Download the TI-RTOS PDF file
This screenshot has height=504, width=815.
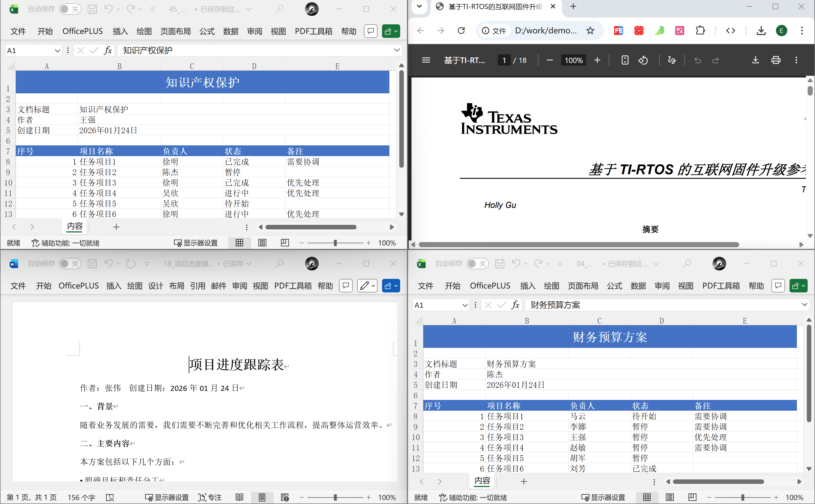755,60
